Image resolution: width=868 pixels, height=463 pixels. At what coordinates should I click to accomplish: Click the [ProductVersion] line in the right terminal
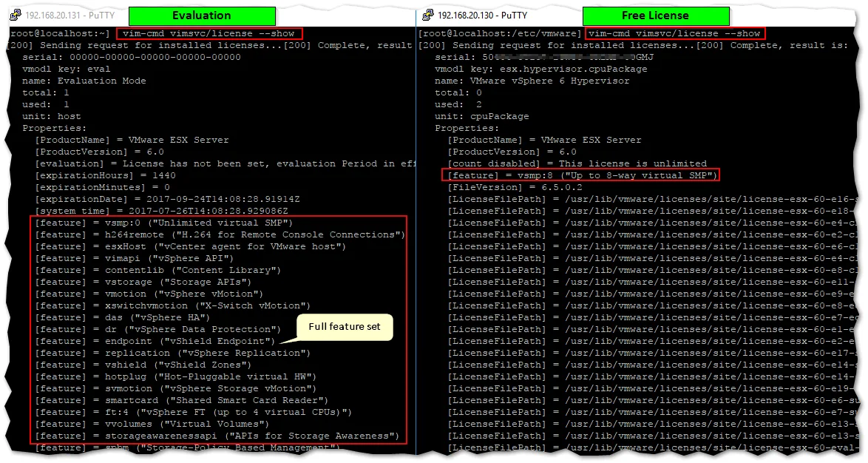(x=512, y=152)
